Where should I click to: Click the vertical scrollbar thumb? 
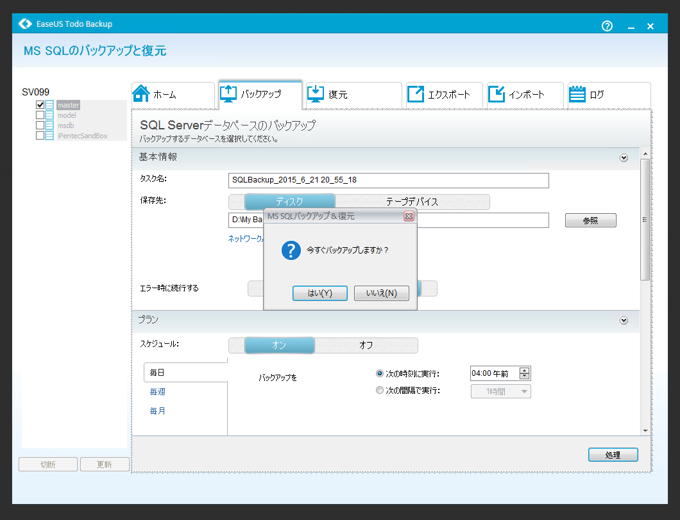click(645, 220)
